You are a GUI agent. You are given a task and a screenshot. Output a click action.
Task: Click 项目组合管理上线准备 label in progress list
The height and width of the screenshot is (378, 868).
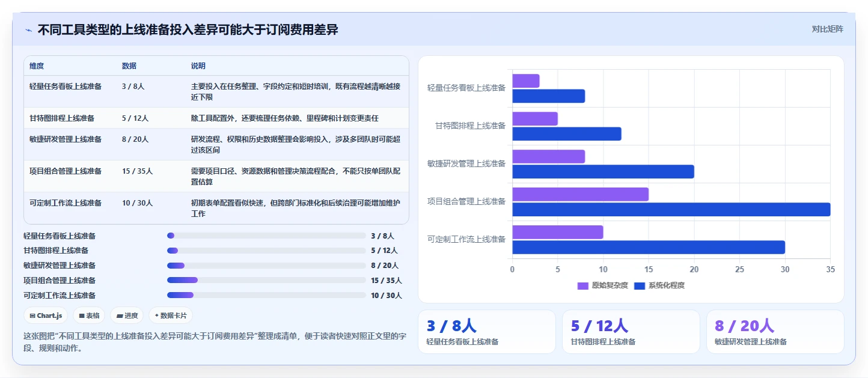pos(60,281)
